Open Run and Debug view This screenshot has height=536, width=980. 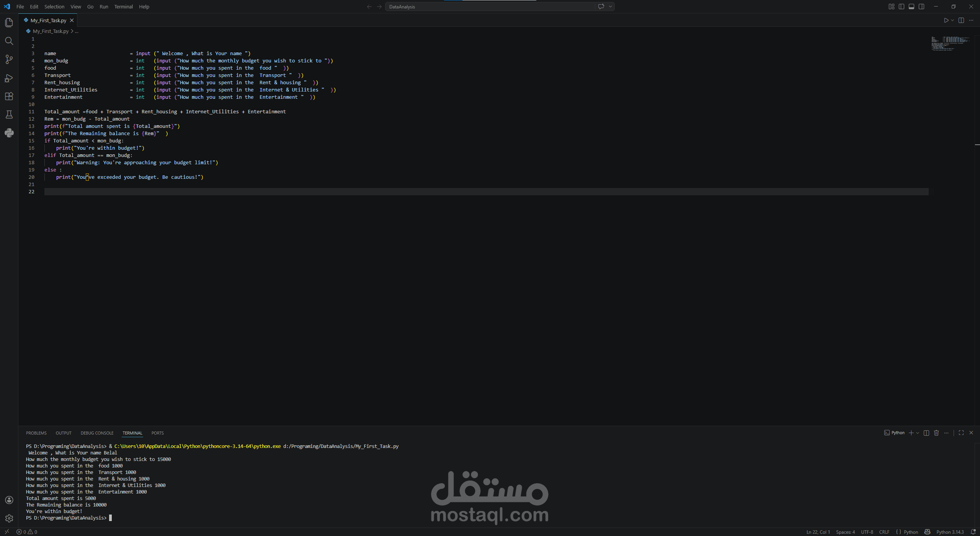[9, 78]
